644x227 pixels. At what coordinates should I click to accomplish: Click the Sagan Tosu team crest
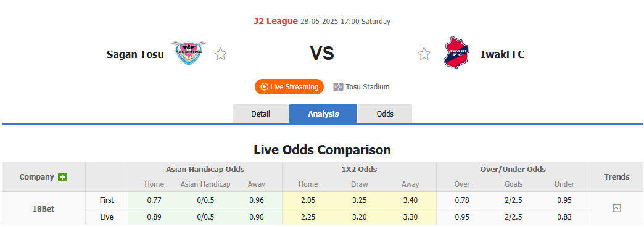[x=189, y=54]
